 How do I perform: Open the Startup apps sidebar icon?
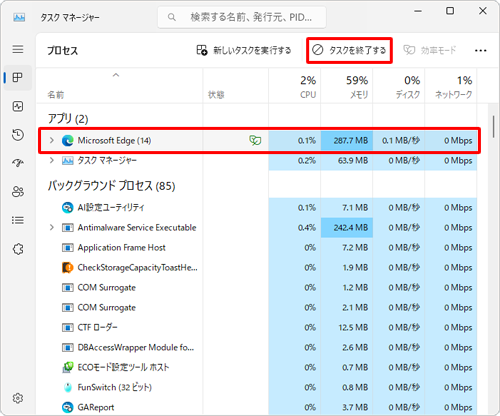(18, 163)
